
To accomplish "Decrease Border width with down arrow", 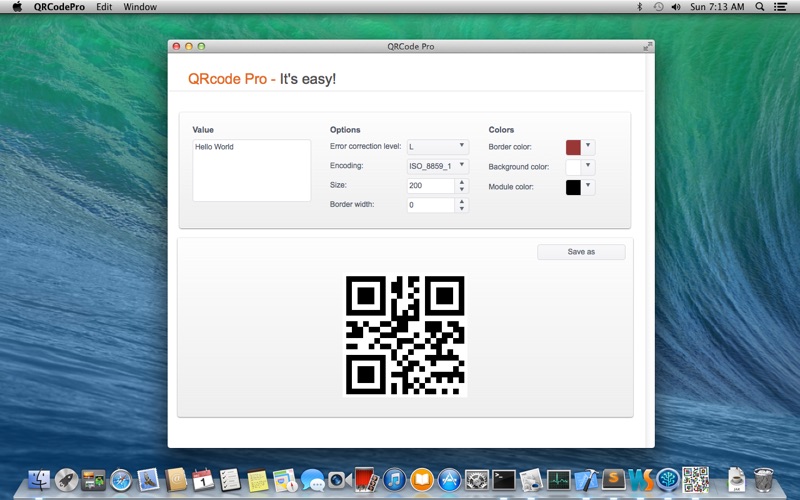I will tap(462, 209).
